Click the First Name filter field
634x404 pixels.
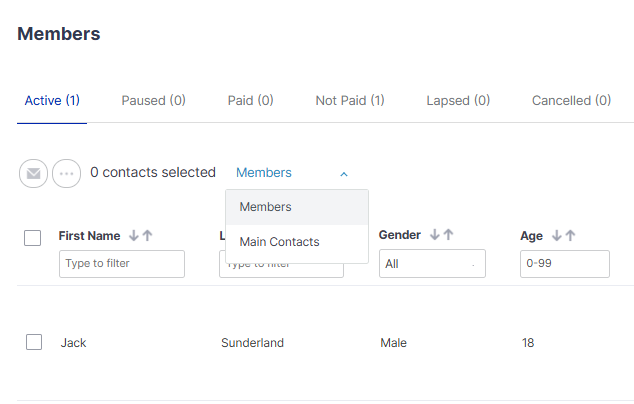click(122, 264)
